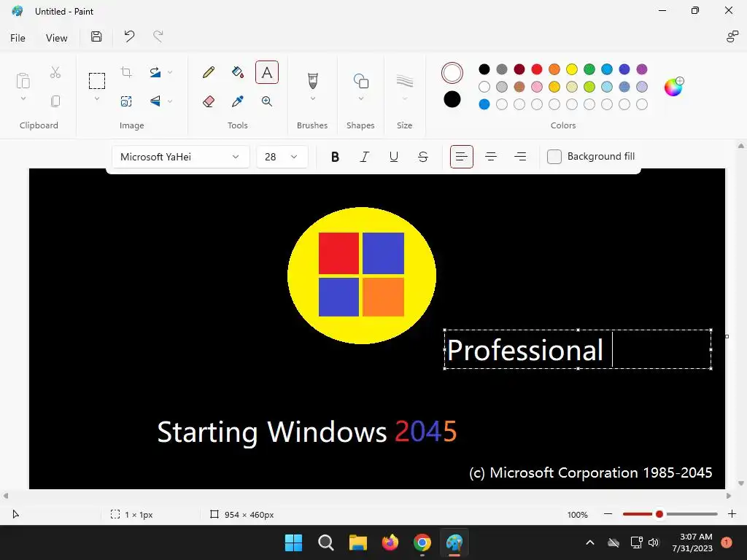Click the zoom out minus button
This screenshot has width=747, height=560.
point(608,514)
